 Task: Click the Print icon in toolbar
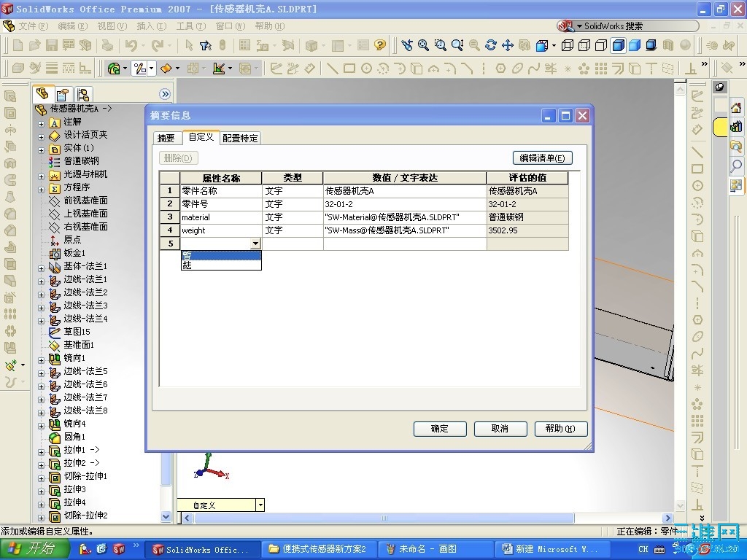(108, 45)
